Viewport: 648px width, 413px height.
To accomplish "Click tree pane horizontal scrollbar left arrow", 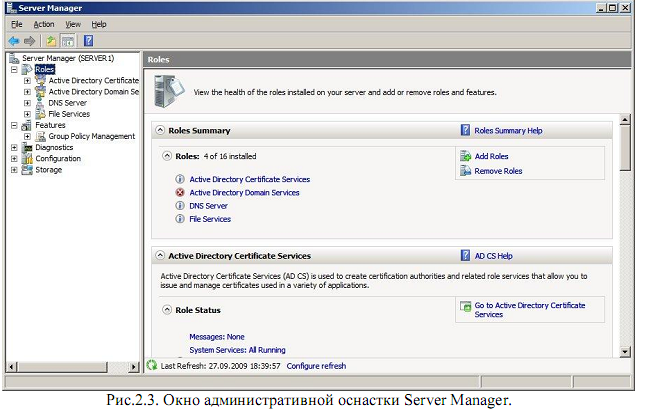I will point(12,366).
